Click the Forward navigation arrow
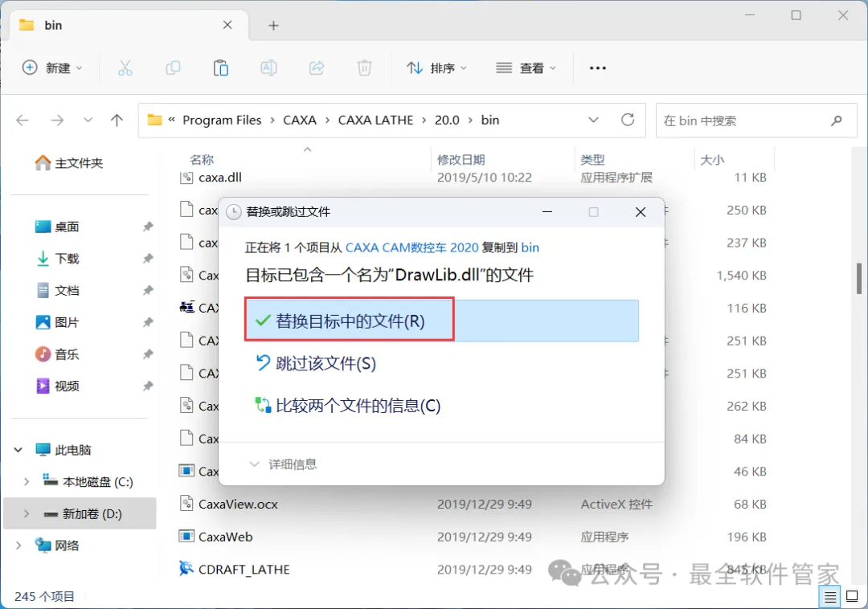The image size is (868, 609). tap(57, 121)
